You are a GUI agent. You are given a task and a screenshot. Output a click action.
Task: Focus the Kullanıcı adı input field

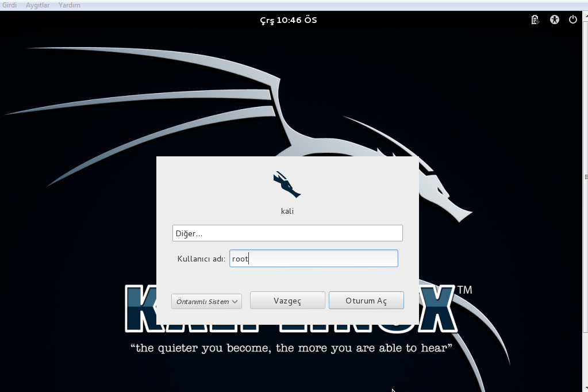click(x=313, y=259)
